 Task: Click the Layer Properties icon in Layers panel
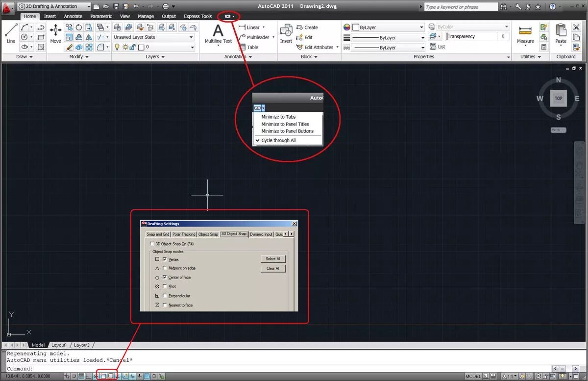coord(118,27)
